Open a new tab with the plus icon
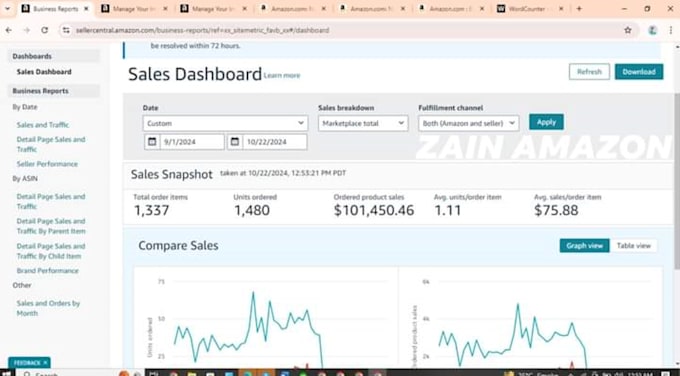Viewport: 680px width, 376px height. click(579, 9)
